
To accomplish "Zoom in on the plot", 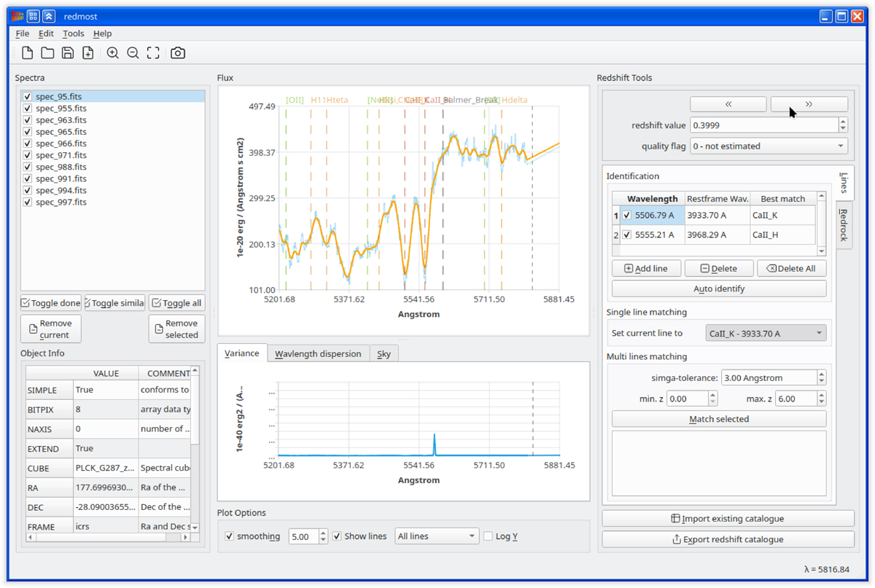I will (x=112, y=53).
